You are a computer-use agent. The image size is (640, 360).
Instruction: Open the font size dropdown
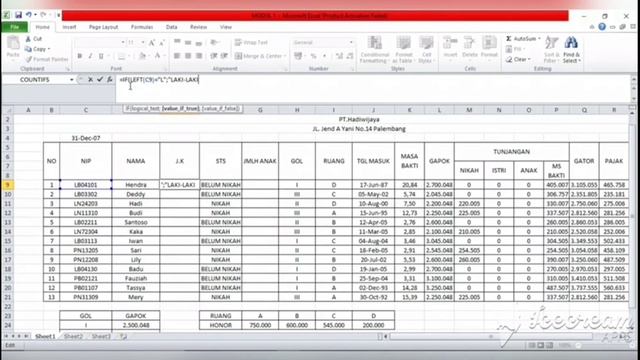[x=143, y=42]
